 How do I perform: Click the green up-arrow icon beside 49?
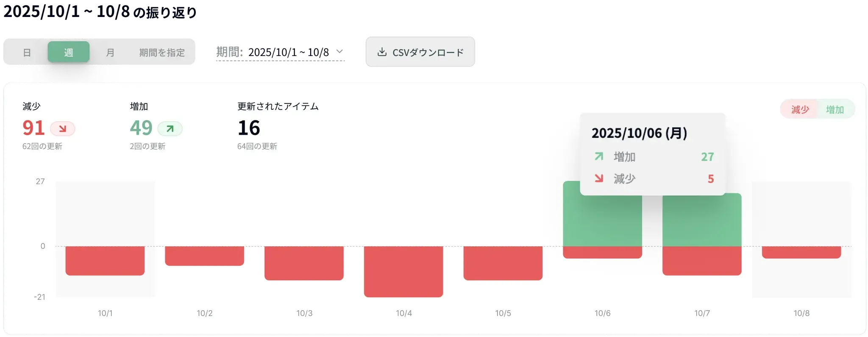click(170, 128)
